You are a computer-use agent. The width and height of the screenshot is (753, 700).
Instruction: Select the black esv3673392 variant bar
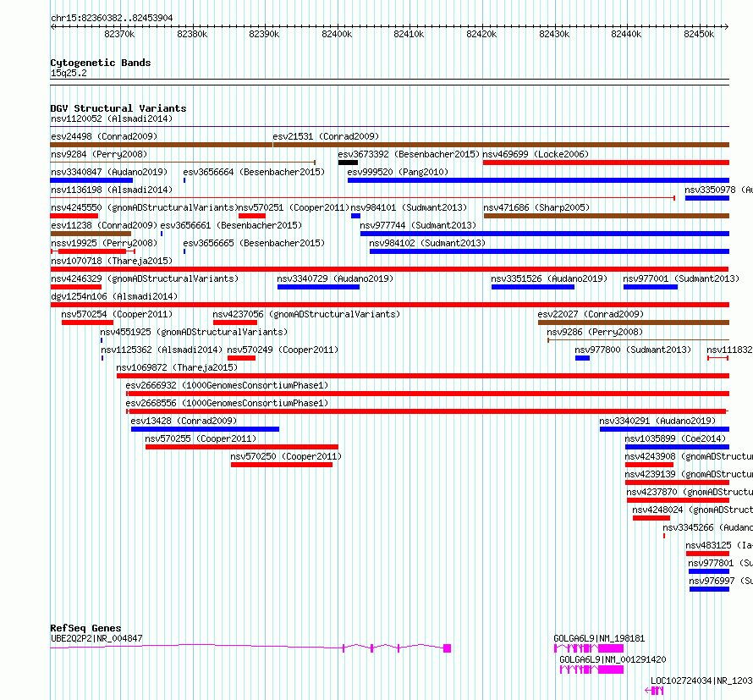348,163
